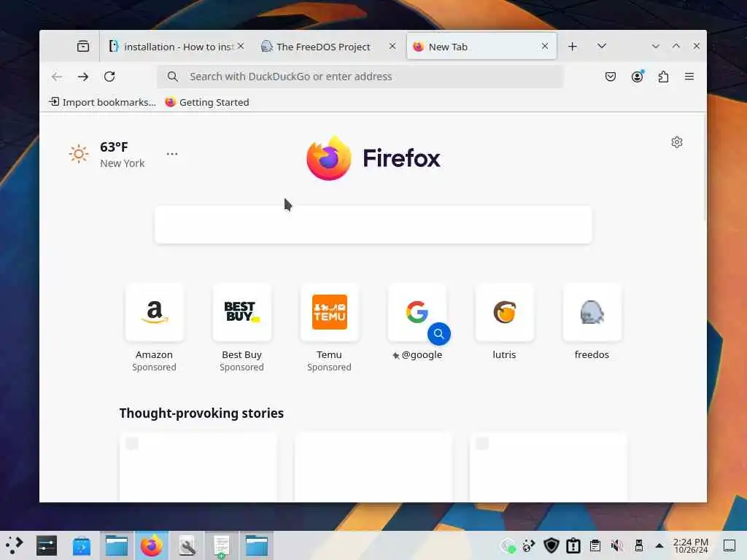Open the removable device tray icon

point(639,545)
